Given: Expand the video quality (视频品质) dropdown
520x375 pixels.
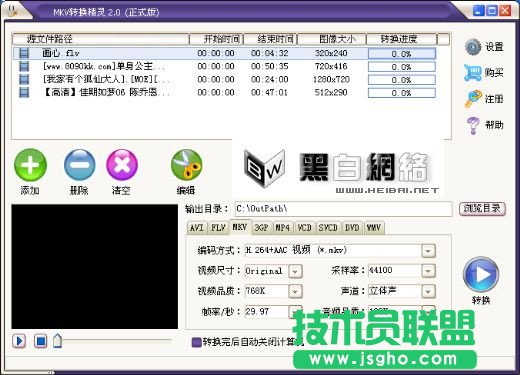Looking at the screenshot, I should point(295,292).
